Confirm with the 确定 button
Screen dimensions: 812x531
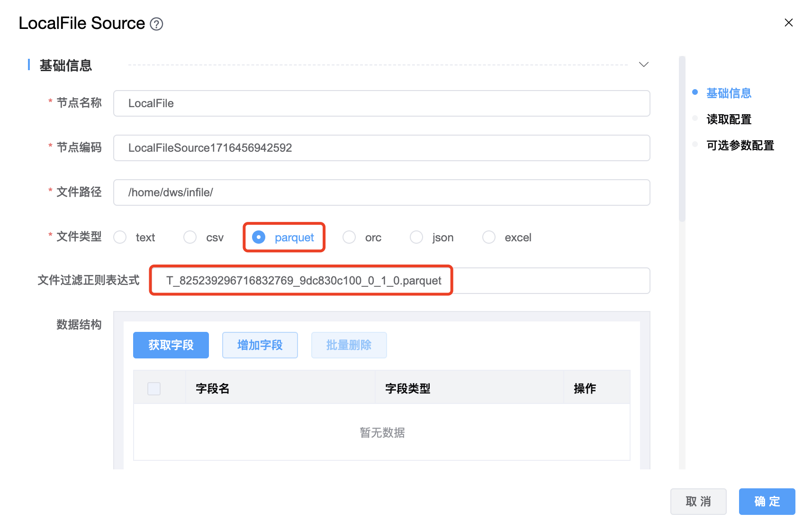(x=767, y=502)
